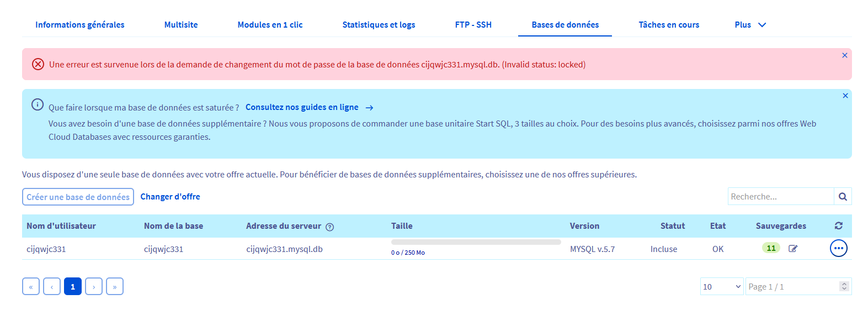The height and width of the screenshot is (336, 868).
Task: Click help icon next to Adresse du serveur
Action: (330, 227)
